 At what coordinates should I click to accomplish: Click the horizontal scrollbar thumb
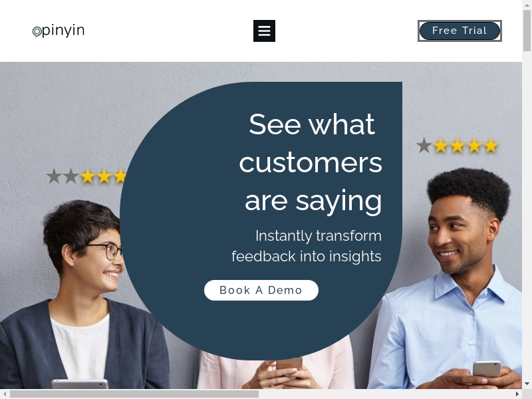[x=134, y=394]
